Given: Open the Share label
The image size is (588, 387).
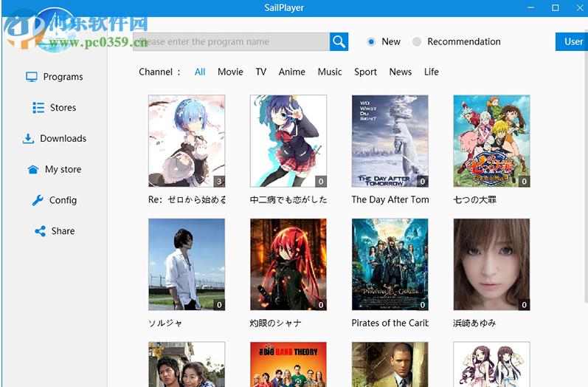Looking at the screenshot, I should (63, 231).
